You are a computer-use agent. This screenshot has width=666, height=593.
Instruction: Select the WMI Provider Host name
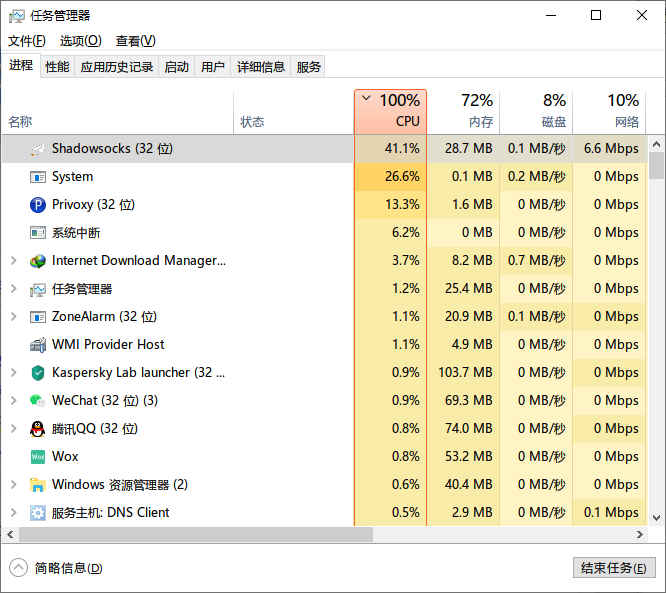click(108, 345)
